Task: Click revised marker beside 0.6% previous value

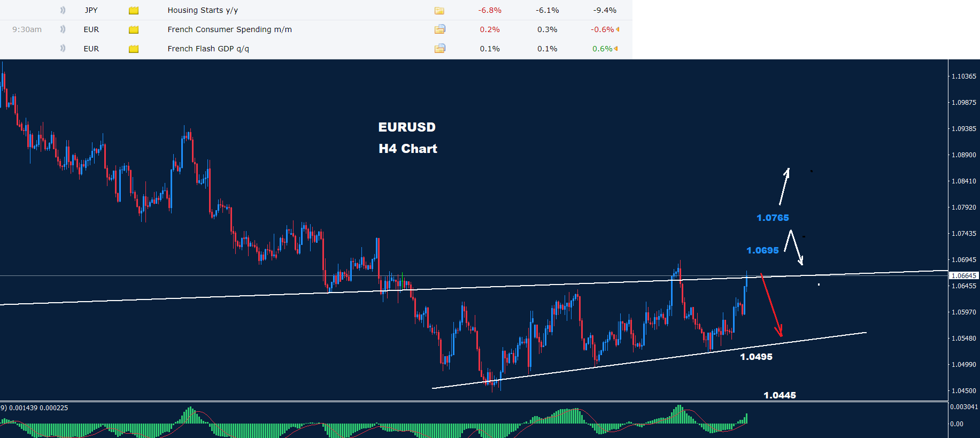Action: tap(616, 49)
